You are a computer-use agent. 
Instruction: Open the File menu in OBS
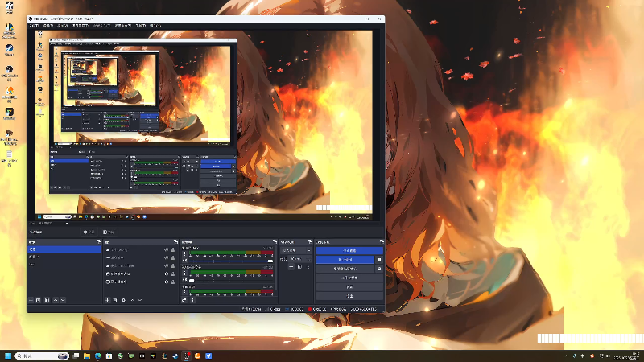pyautogui.click(x=33, y=26)
